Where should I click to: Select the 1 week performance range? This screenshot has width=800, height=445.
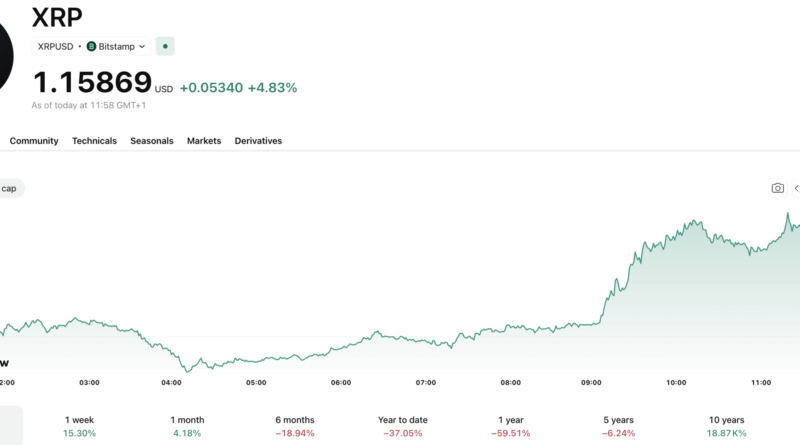pos(79,427)
